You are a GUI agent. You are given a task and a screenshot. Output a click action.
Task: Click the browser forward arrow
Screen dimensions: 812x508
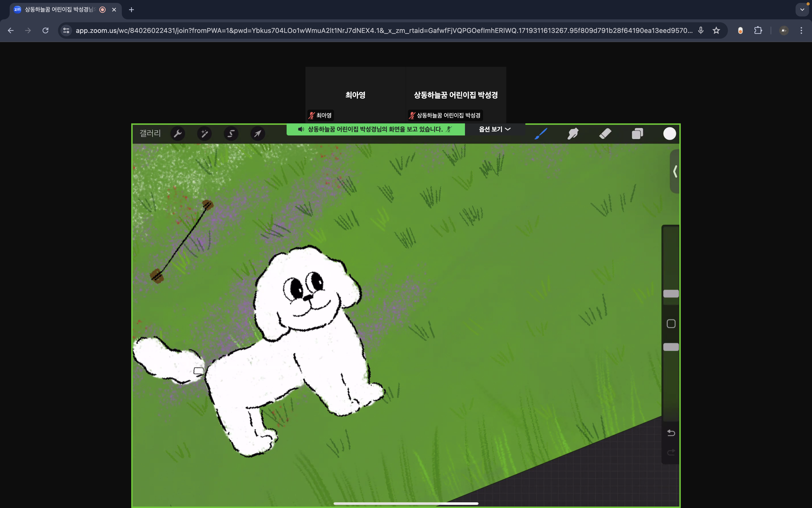[28, 30]
